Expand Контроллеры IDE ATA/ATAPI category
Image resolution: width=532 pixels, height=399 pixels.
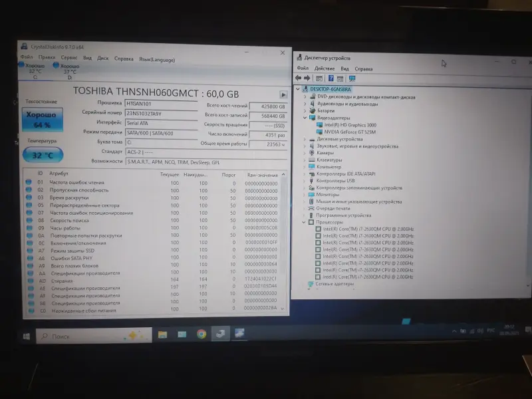[x=304, y=174]
